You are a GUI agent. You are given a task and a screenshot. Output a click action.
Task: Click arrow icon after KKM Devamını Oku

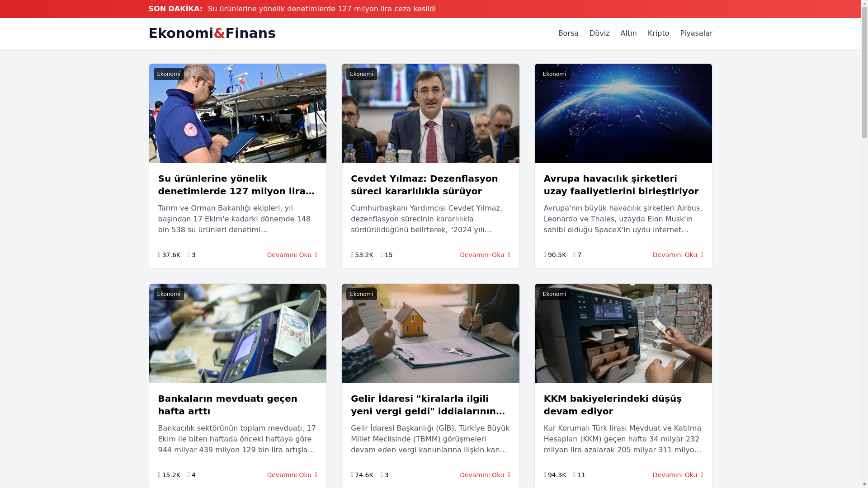[702, 475]
